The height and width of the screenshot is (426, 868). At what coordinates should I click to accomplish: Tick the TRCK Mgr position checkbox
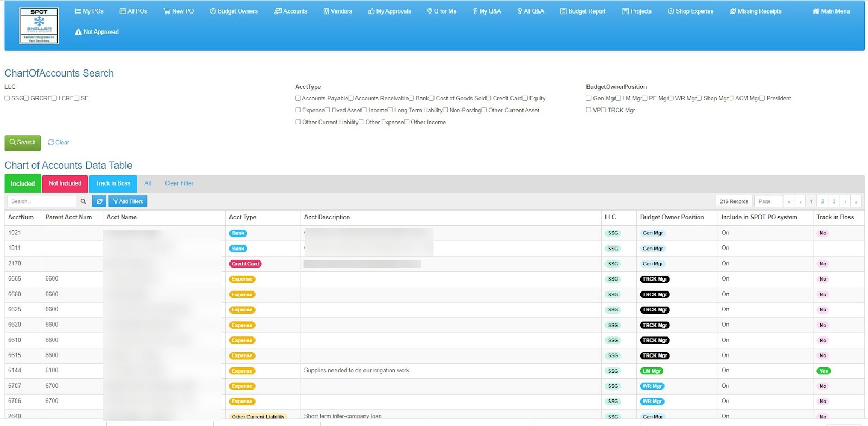(603, 110)
